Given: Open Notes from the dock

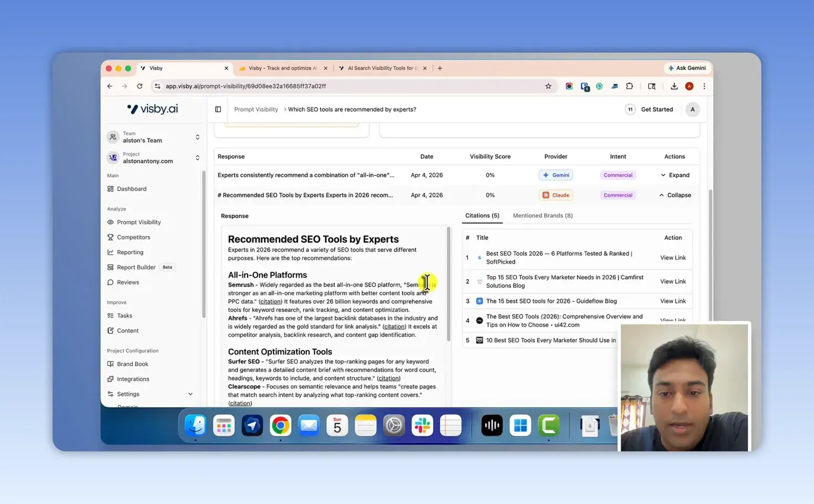Looking at the screenshot, I should coord(365,425).
